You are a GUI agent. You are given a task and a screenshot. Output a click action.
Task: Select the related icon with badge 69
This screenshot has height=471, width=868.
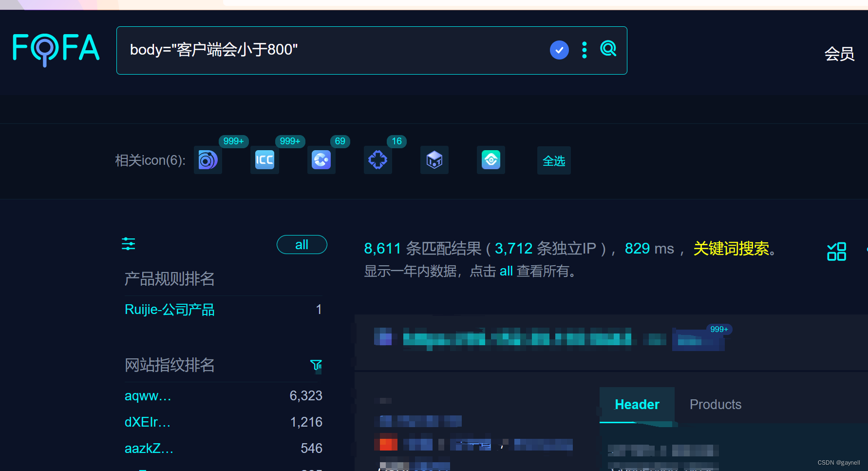[x=321, y=160]
